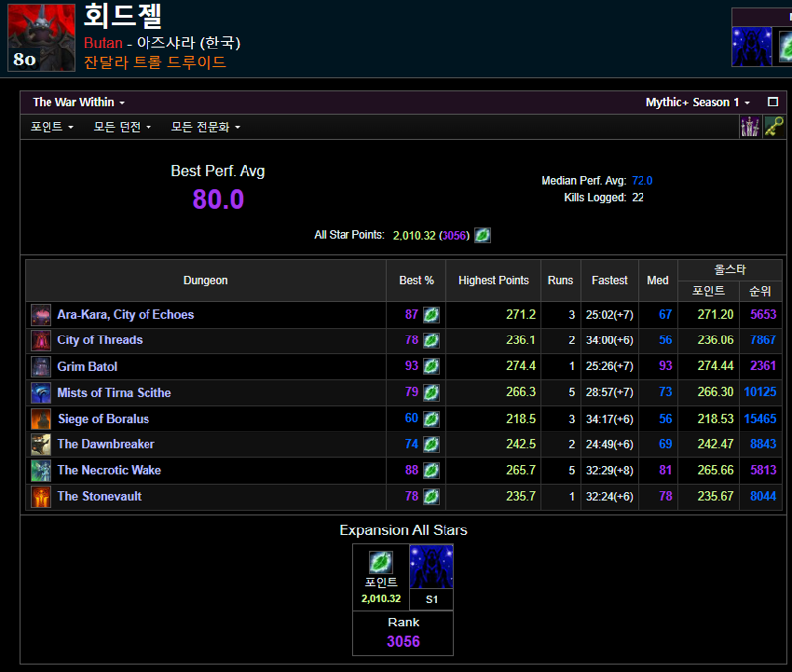Screen dimensions: 792x672
Task: Click The Dawnbreaker dungeon icon
Action: pyautogui.click(x=41, y=444)
